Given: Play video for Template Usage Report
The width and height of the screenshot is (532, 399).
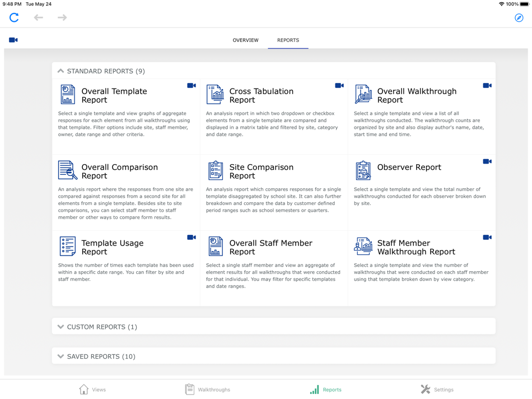Looking at the screenshot, I should point(192,238).
